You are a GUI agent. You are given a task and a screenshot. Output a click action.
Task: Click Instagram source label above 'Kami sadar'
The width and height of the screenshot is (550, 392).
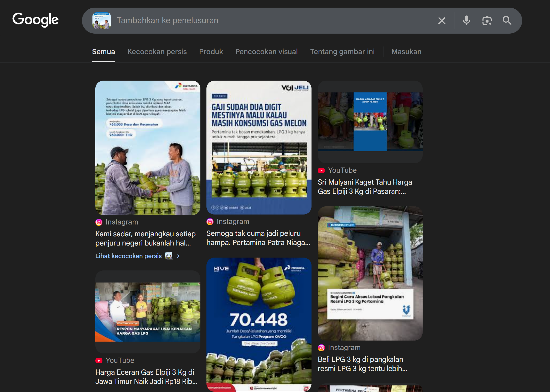pos(122,222)
